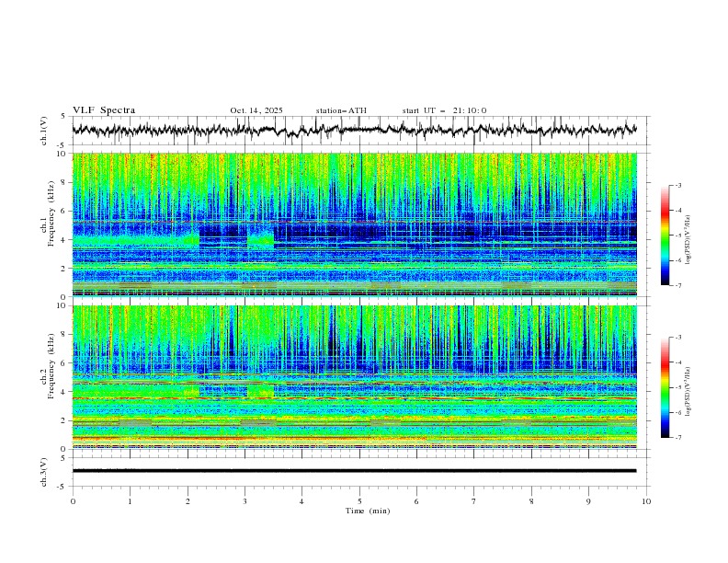Select the "start UT = 21:10:0" header text

click(444, 110)
